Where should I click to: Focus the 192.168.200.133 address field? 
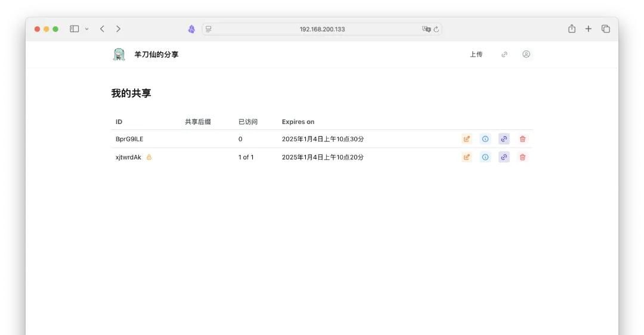point(322,29)
